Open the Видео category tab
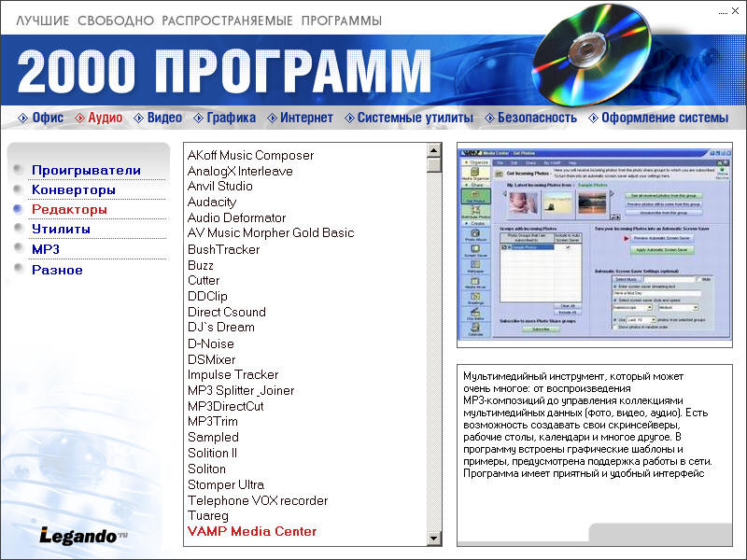The image size is (747, 560). [x=164, y=119]
